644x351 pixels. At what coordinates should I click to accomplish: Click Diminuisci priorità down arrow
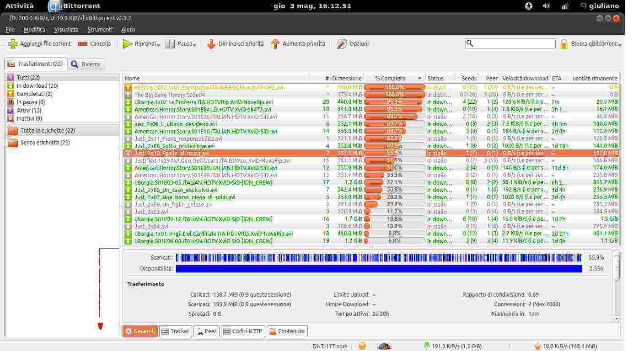[x=211, y=44]
